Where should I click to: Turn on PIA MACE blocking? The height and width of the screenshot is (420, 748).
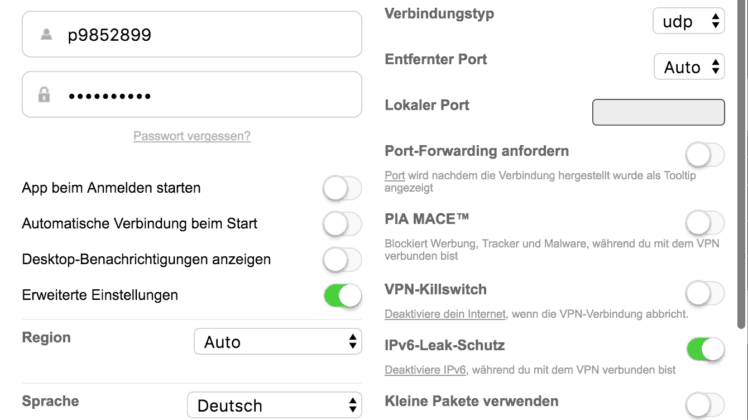(705, 223)
